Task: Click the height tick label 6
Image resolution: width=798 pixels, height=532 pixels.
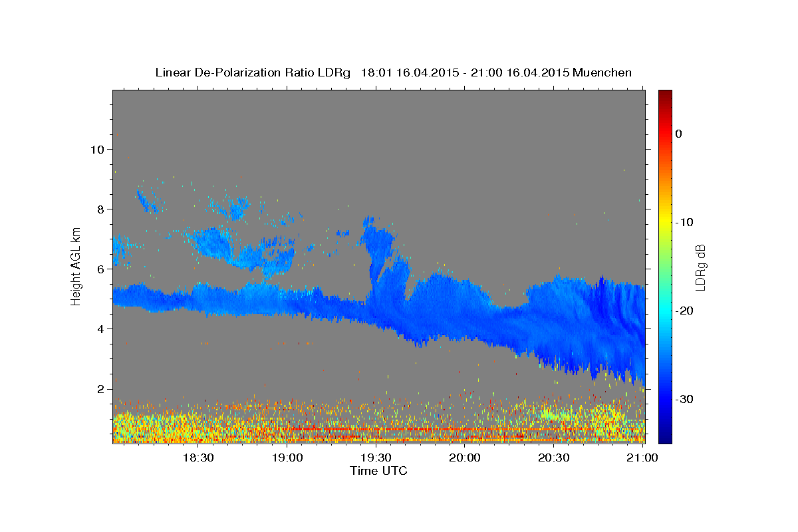Action: [100, 269]
